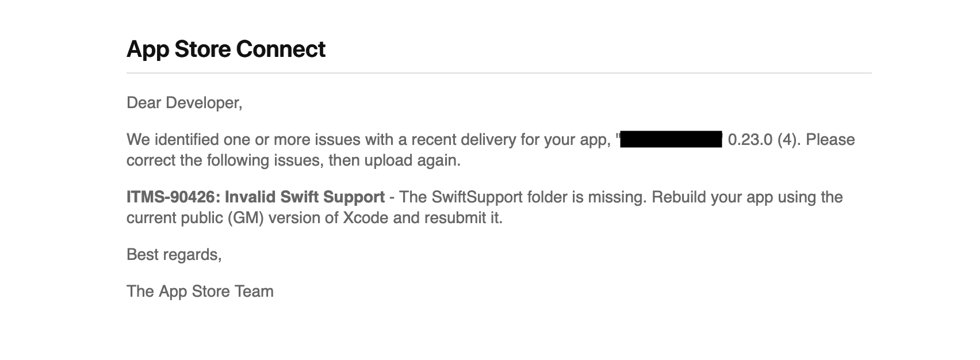Click the Dear Developer greeting

point(184,103)
